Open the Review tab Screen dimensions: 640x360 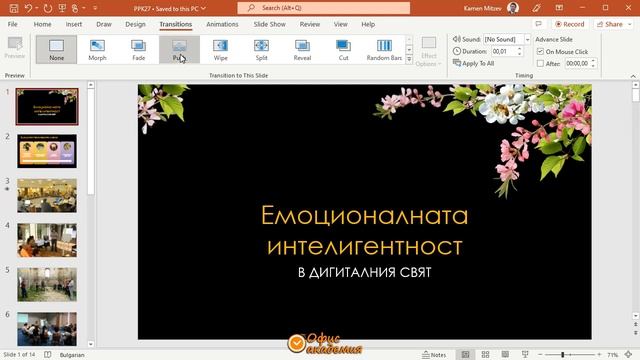pos(310,24)
